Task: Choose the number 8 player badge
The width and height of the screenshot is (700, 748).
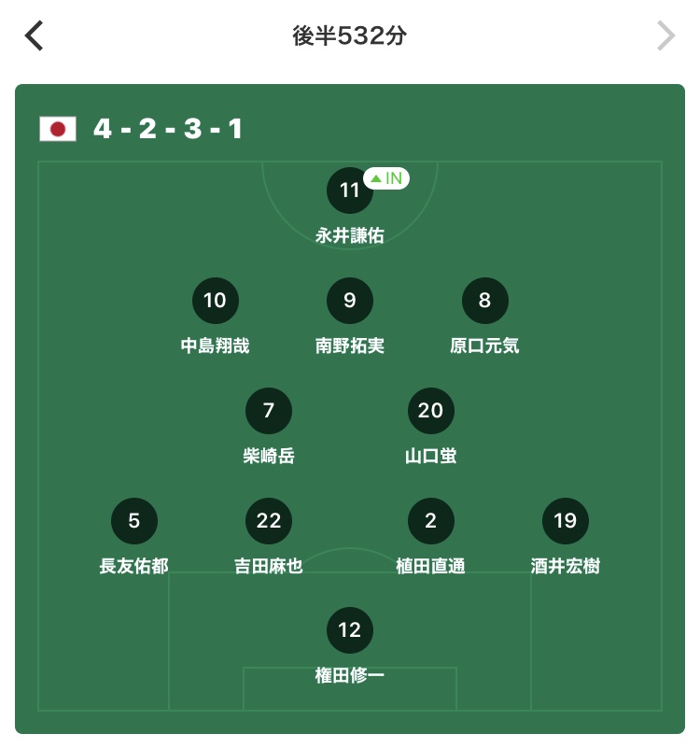Action: [x=484, y=301]
